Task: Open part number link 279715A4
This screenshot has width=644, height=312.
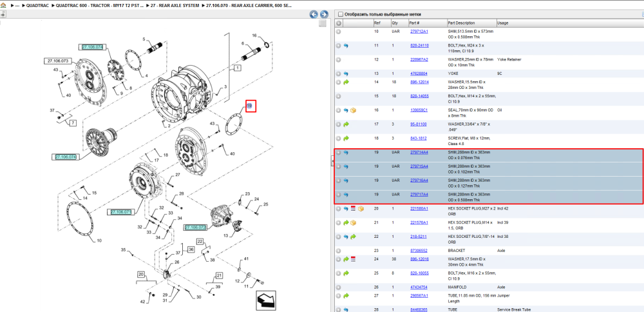Action: point(419,166)
